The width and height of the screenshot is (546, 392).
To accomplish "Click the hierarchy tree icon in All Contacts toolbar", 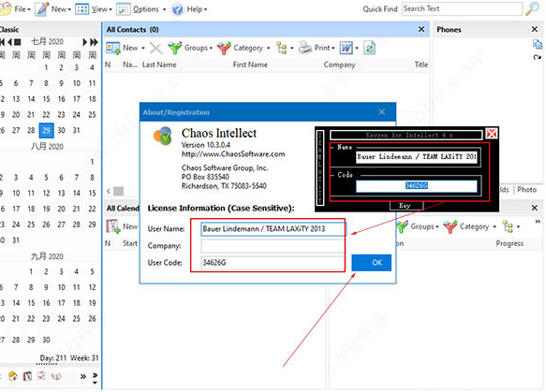I will [x=281, y=48].
